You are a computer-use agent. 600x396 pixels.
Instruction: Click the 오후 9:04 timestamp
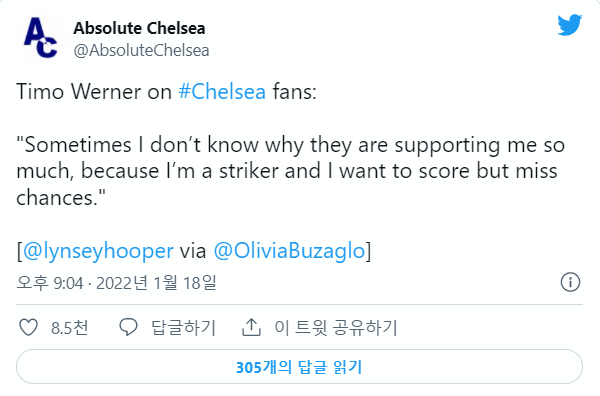click(50, 283)
